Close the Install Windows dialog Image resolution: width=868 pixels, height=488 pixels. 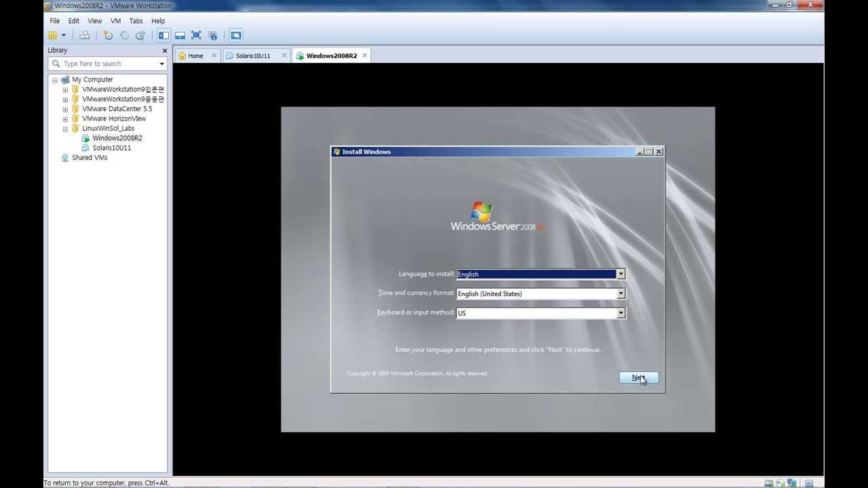point(658,152)
